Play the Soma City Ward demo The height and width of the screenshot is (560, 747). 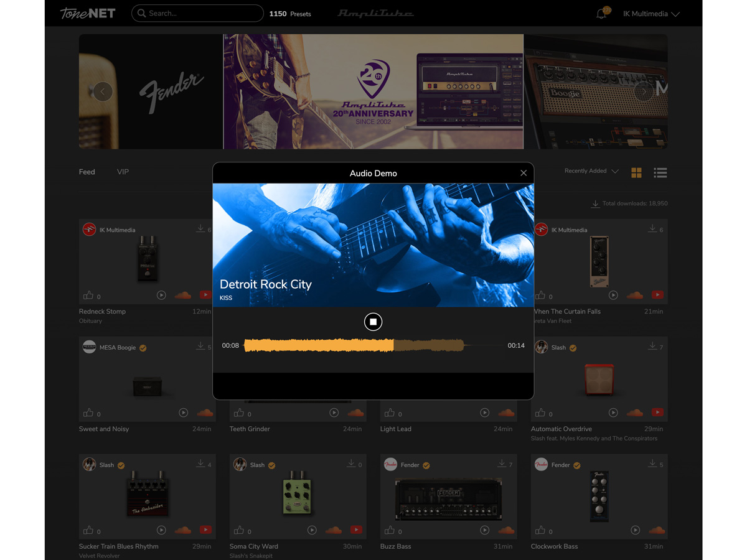(x=312, y=530)
